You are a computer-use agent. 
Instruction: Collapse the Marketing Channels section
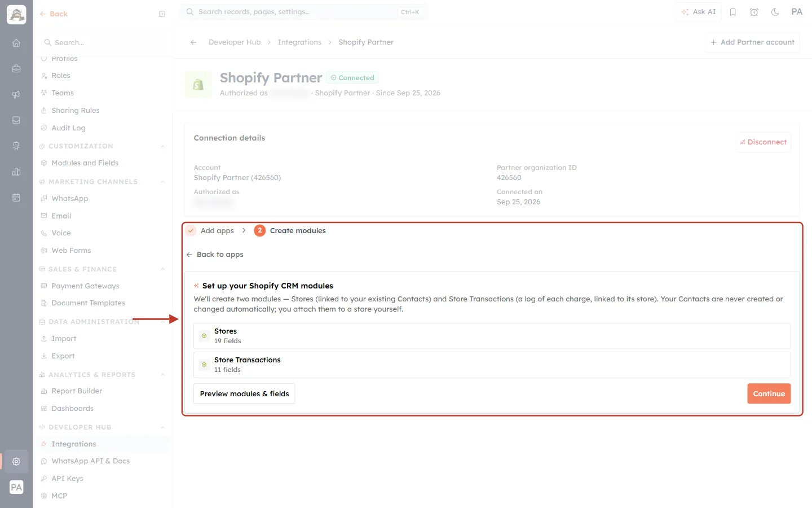pyautogui.click(x=162, y=182)
